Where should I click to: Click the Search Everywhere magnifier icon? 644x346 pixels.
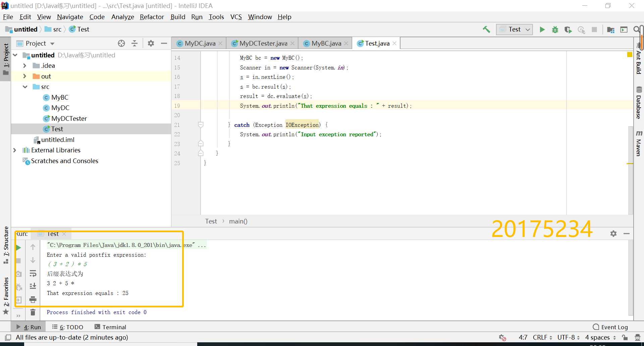636,30
